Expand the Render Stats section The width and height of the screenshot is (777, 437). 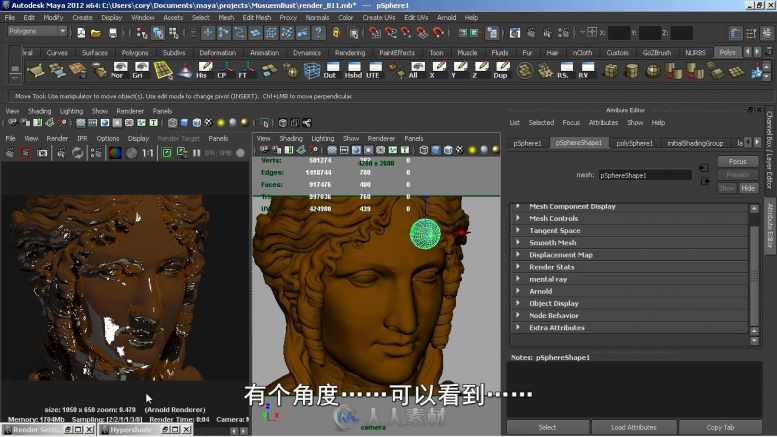point(629,267)
